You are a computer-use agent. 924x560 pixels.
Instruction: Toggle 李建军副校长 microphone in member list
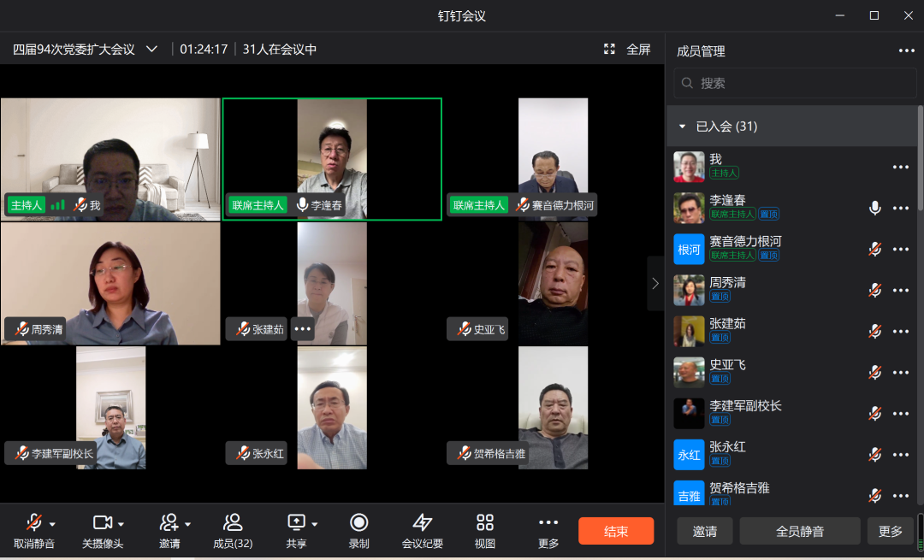(x=875, y=414)
